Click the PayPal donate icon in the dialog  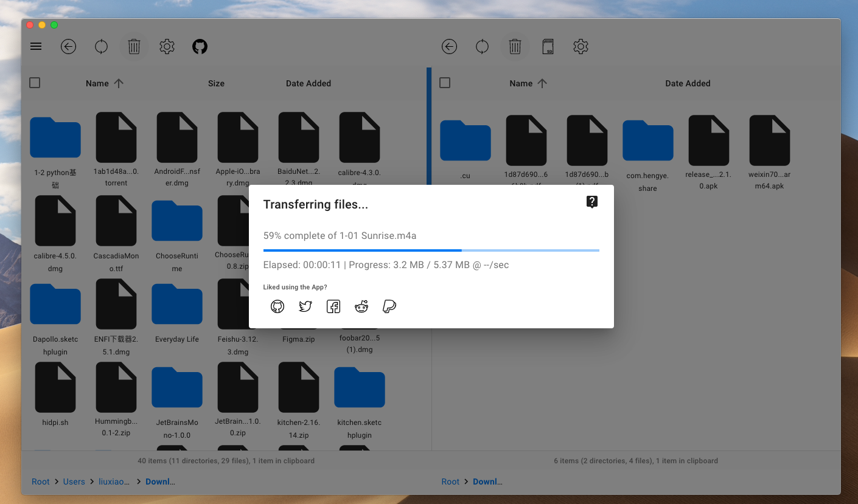[389, 306]
